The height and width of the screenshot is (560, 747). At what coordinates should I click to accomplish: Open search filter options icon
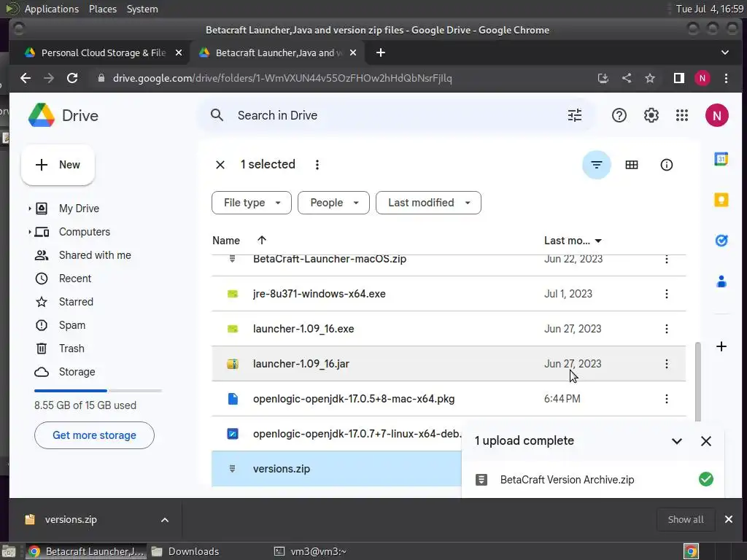tap(575, 115)
